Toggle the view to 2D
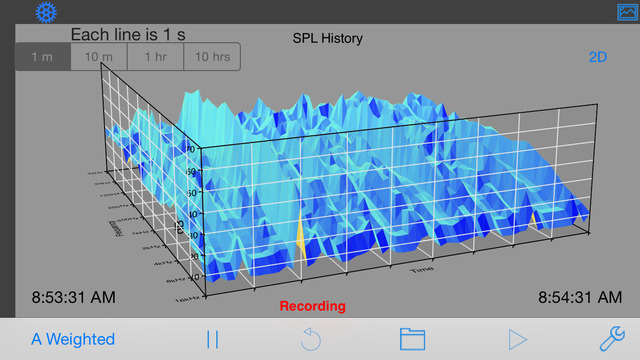640x360 pixels. [598, 57]
